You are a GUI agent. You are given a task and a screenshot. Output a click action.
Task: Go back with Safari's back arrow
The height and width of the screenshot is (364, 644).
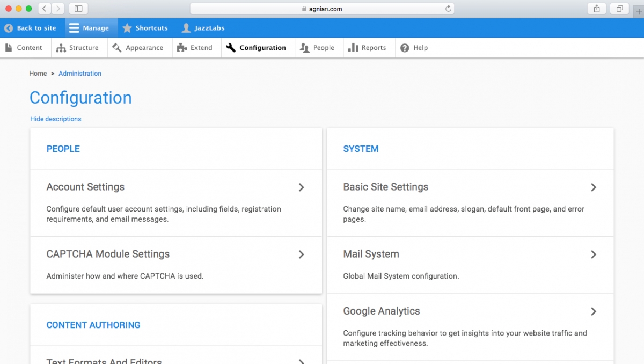click(x=44, y=9)
